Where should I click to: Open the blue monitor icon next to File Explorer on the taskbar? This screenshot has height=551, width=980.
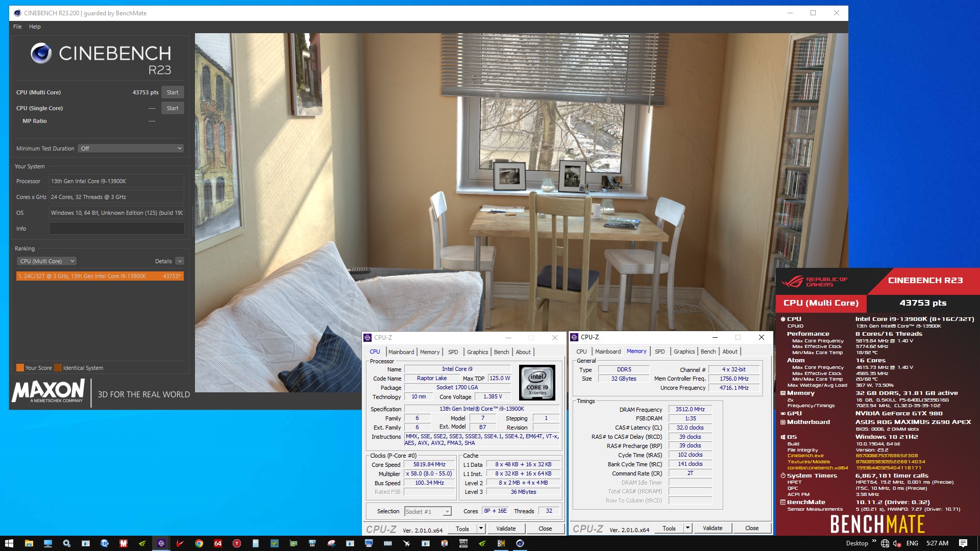pyautogui.click(x=47, y=543)
